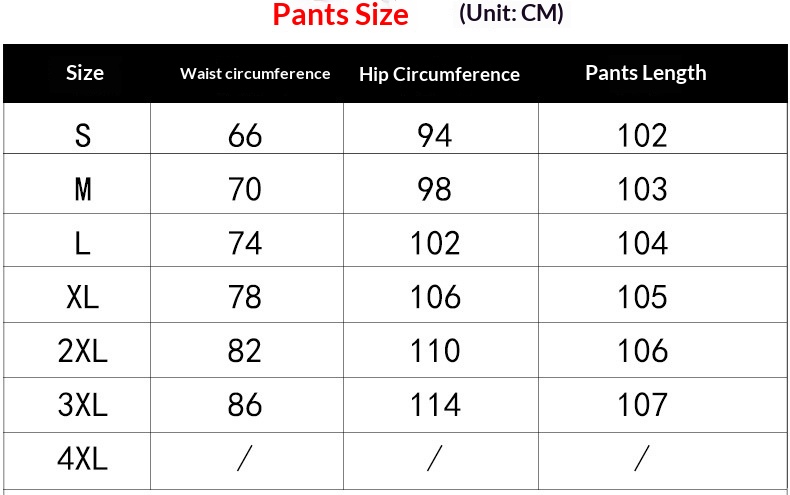Select pants length 107 for 3XL
This screenshot has height=495, width=790.
pyautogui.click(x=642, y=405)
